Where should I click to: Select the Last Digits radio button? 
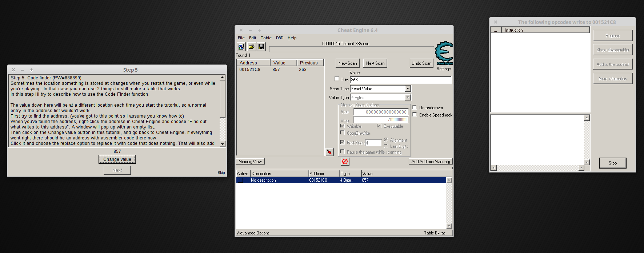pyautogui.click(x=385, y=146)
